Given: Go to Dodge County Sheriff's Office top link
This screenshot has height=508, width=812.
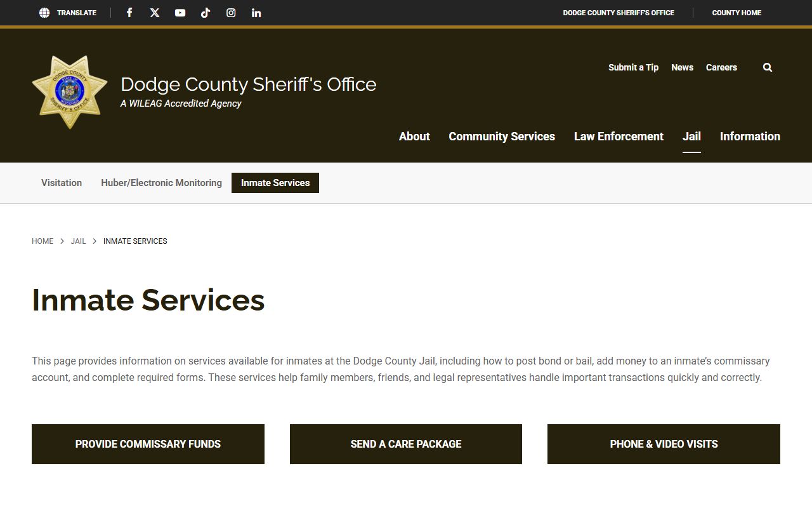Looking at the screenshot, I should tap(619, 13).
